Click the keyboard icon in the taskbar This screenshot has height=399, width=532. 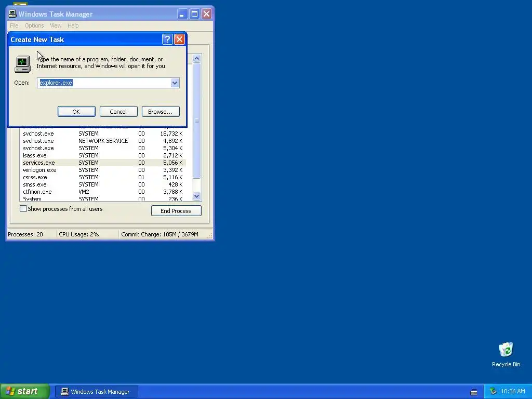[474, 392]
